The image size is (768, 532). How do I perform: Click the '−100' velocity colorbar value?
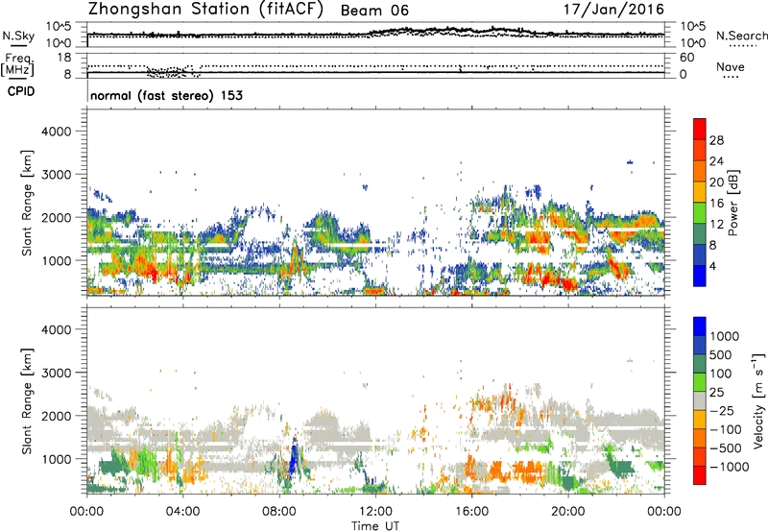(x=725, y=429)
